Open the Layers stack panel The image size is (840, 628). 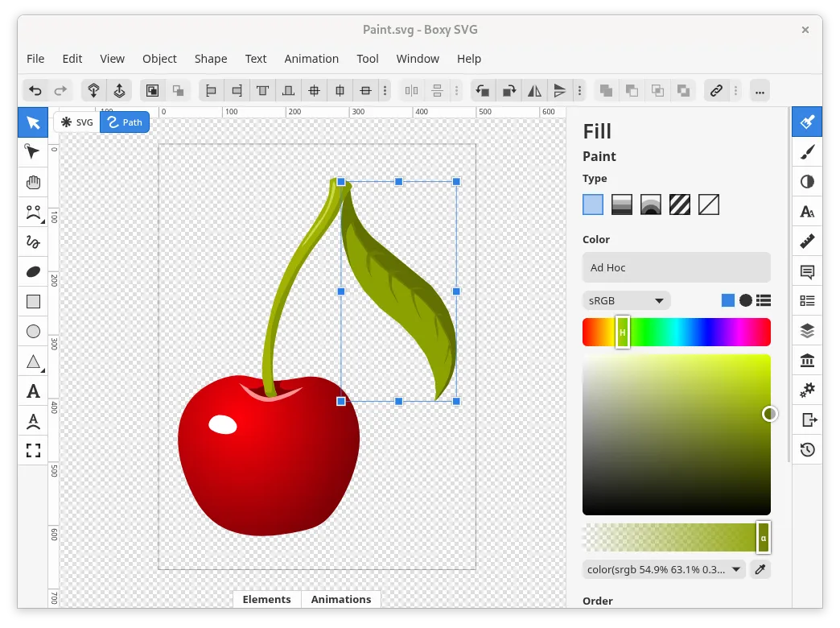(807, 330)
